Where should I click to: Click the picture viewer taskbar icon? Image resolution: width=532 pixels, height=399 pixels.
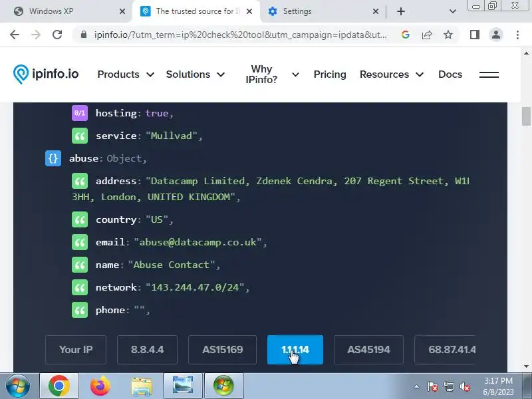[x=183, y=386]
